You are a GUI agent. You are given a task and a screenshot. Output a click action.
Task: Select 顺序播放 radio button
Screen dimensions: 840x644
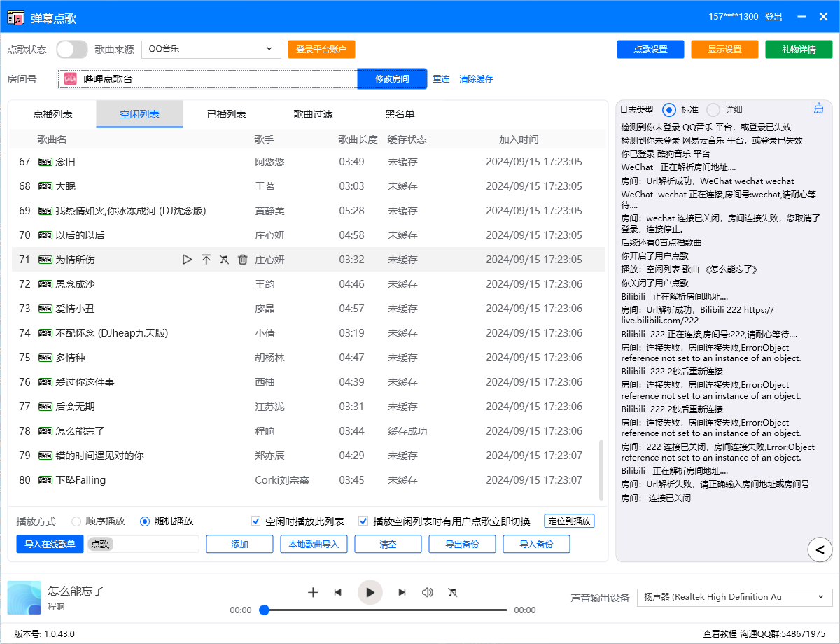(x=76, y=521)
